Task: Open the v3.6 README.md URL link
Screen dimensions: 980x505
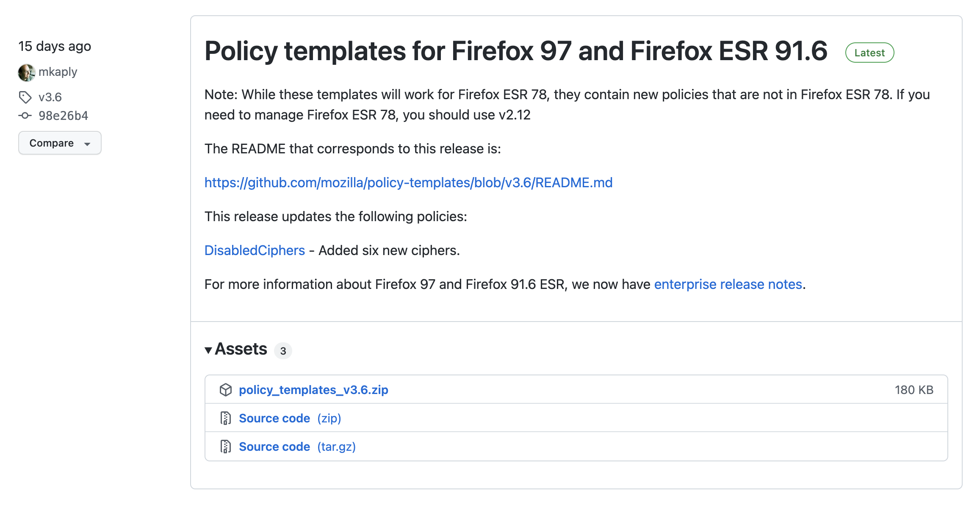Action: [x=408, y=183]
